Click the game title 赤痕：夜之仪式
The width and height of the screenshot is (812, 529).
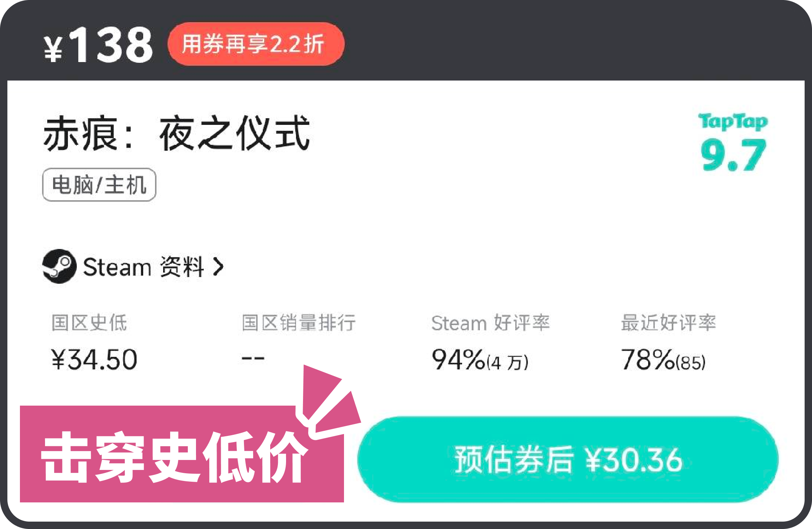[176, 133]
